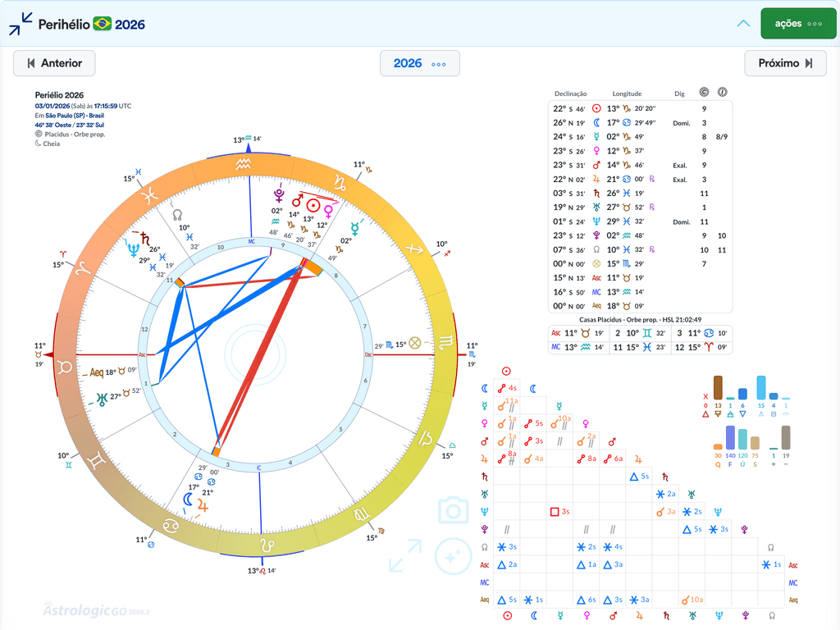
Task: Click the circled sparkle icon below the camera
Action: (x=453, y=557)
